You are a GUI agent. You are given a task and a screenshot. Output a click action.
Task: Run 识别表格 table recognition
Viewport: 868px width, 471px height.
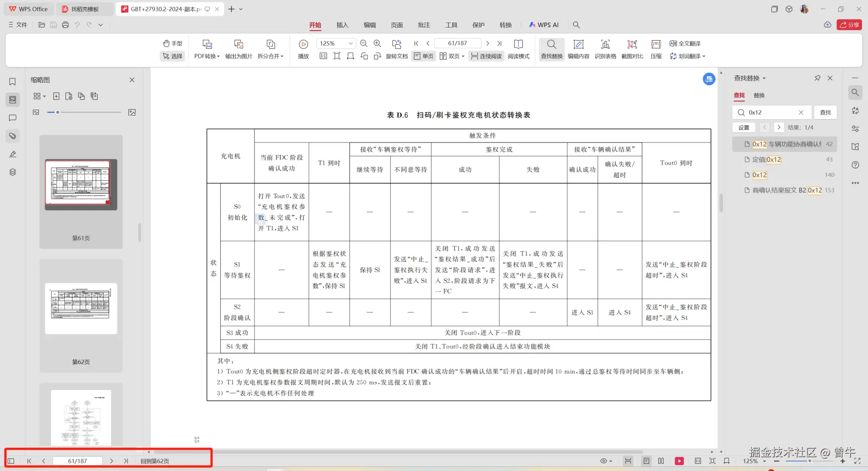605,50
